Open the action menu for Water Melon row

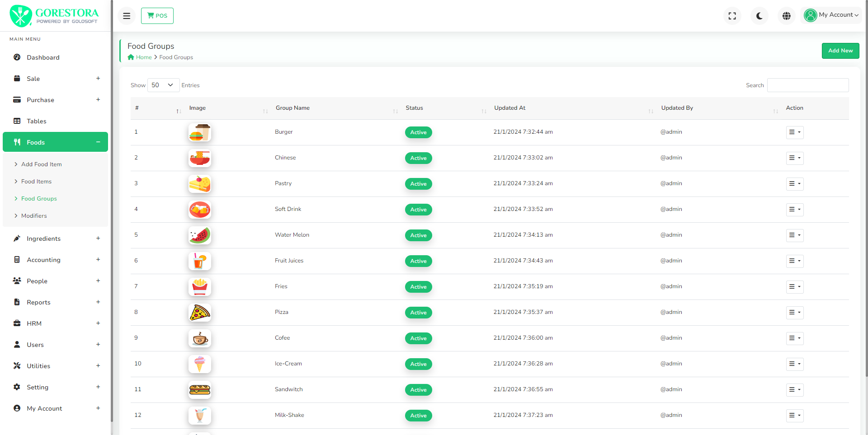(795, 235)
